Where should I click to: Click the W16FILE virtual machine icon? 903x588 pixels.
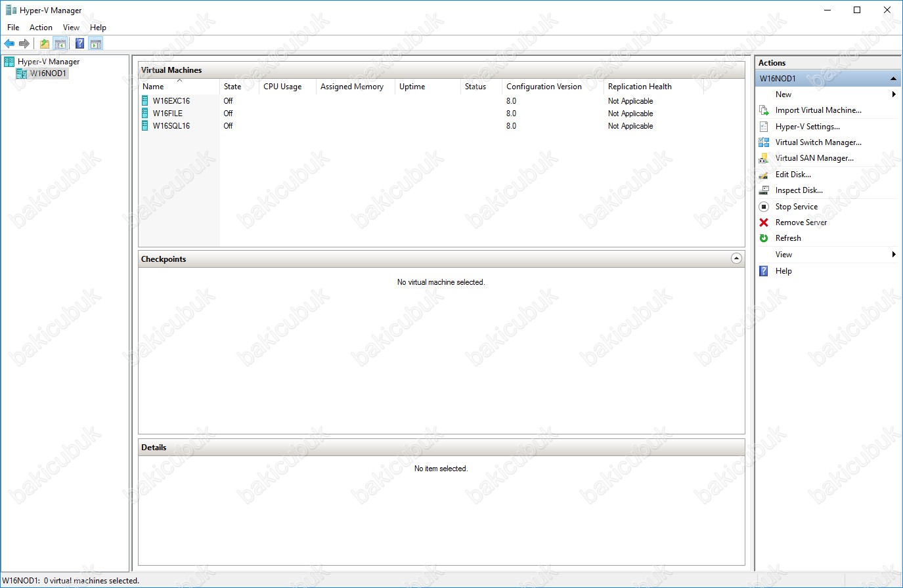click(x=145, y=114)
